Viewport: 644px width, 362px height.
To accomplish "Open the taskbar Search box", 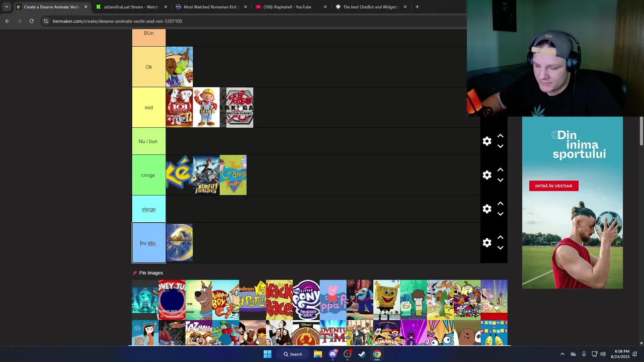I will coord(293,354).
